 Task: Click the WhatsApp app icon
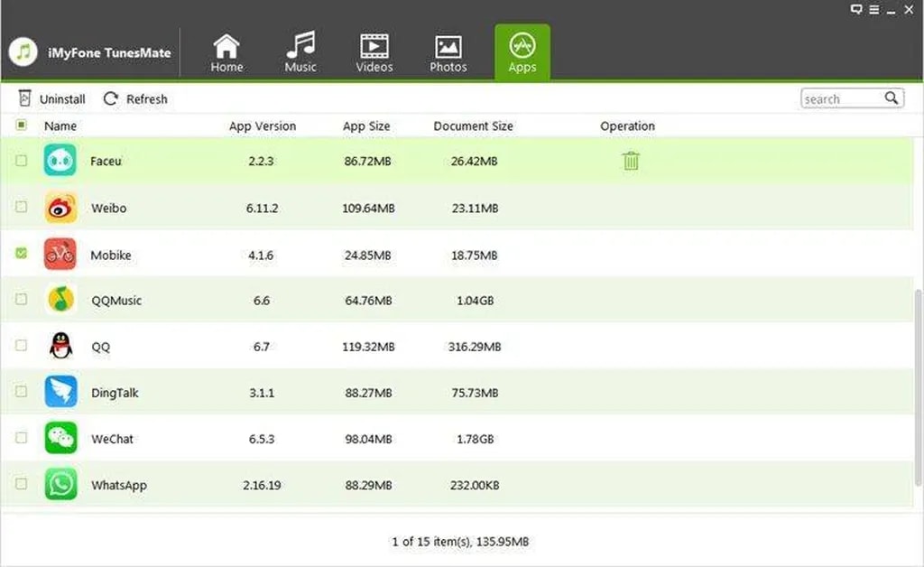point(60,485)
